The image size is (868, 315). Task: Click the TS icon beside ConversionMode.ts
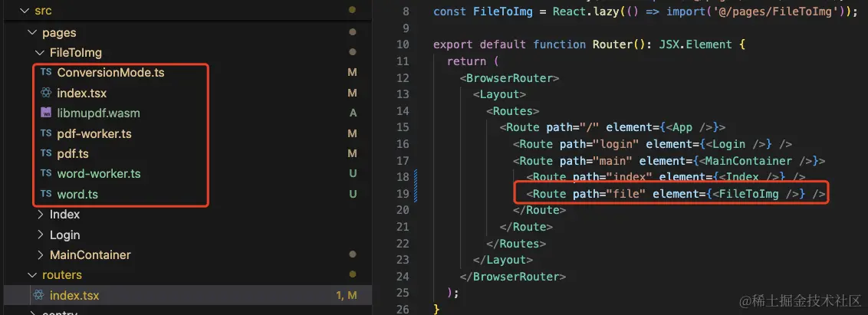tap(46, 73)
